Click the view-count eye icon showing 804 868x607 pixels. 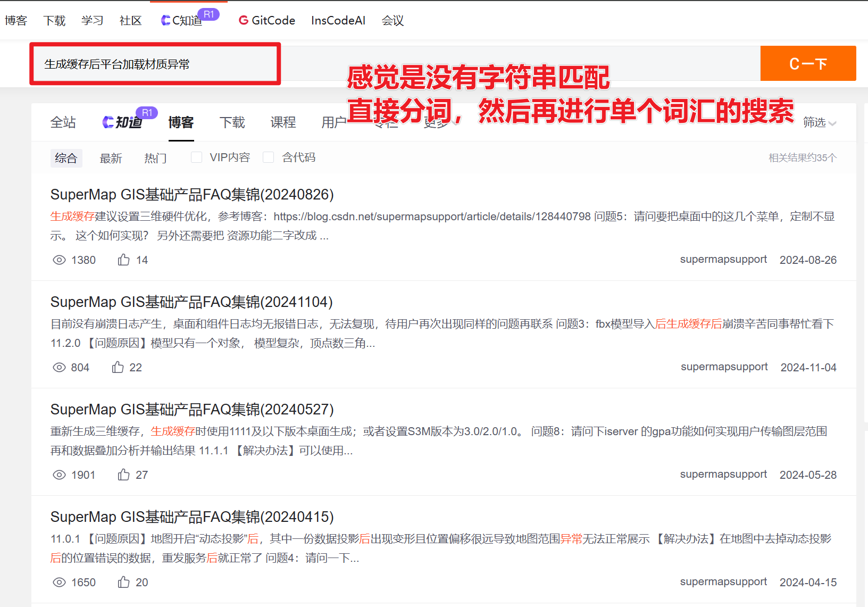click(59, 368)
